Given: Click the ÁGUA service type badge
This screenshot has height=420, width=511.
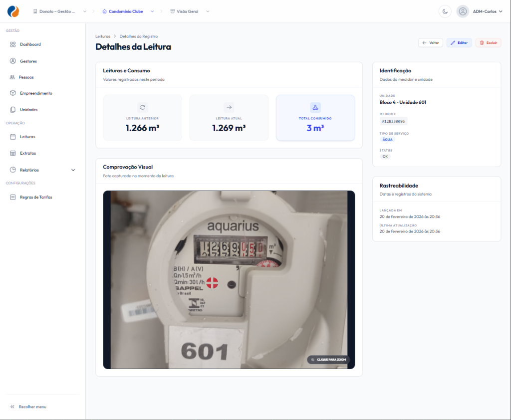Looking at the screenshot, I should click(x=387, y=140).
